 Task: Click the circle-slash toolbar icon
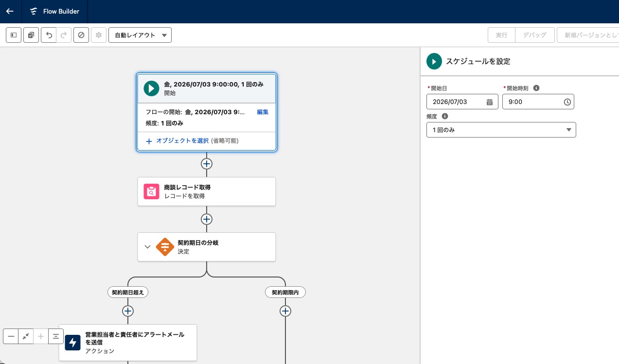81,35
